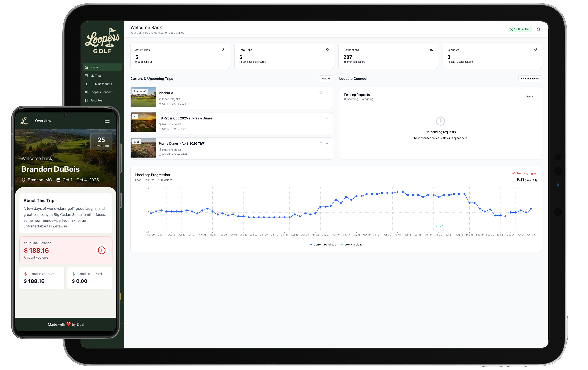Click the calendar icon next to My Trips

coord(87,76)
